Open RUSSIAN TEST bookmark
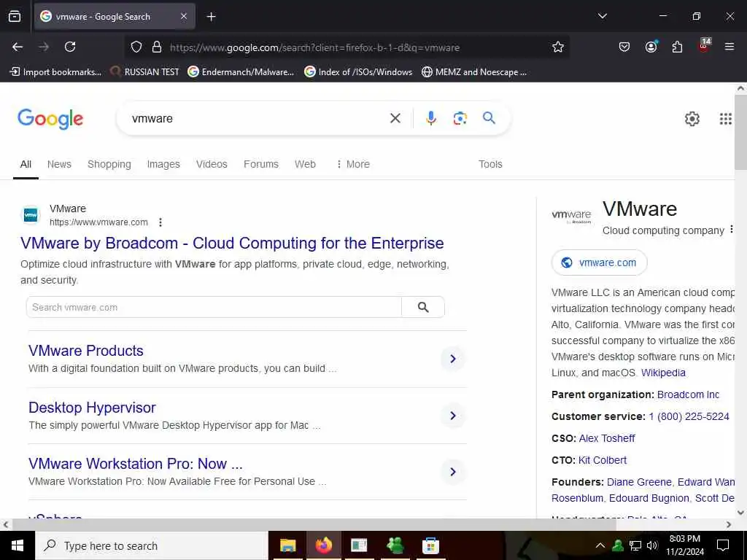The width and height of the screenshot is (747, 560). pyautogui.click(x=145, y=72)
